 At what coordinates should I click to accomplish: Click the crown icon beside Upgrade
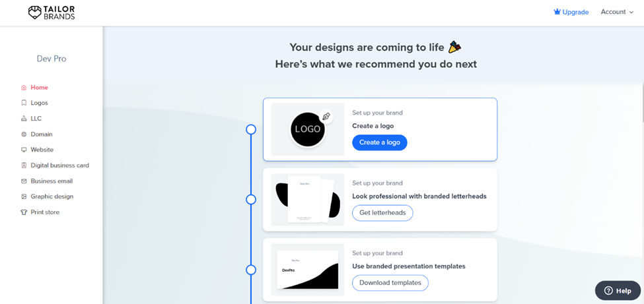(x=557, y=12)
